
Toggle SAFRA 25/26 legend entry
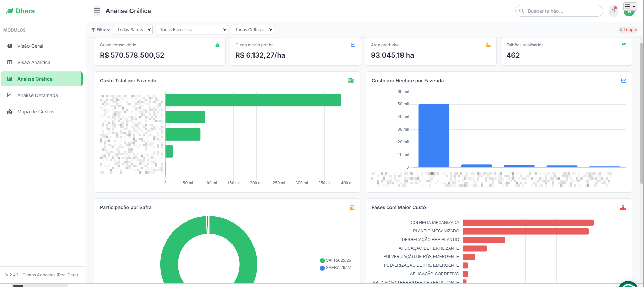click(x=336, y=260)
